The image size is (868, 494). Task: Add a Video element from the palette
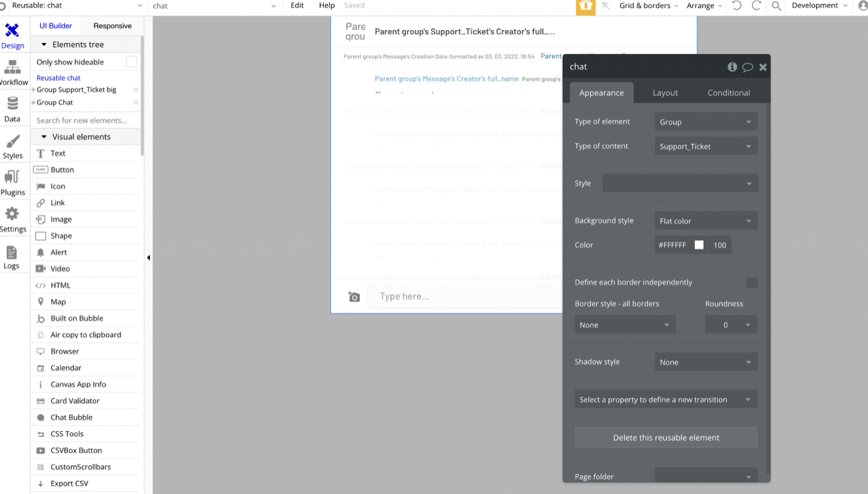(86, 269)
